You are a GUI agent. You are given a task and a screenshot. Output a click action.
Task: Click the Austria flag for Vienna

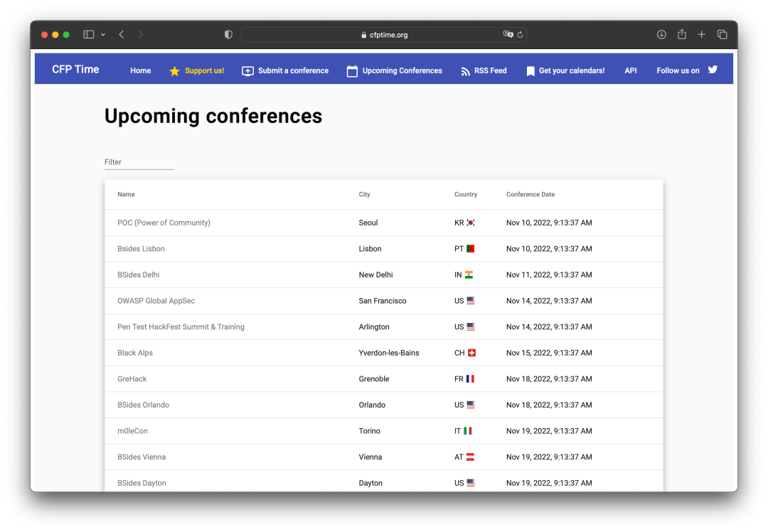[x=470, y=457]
